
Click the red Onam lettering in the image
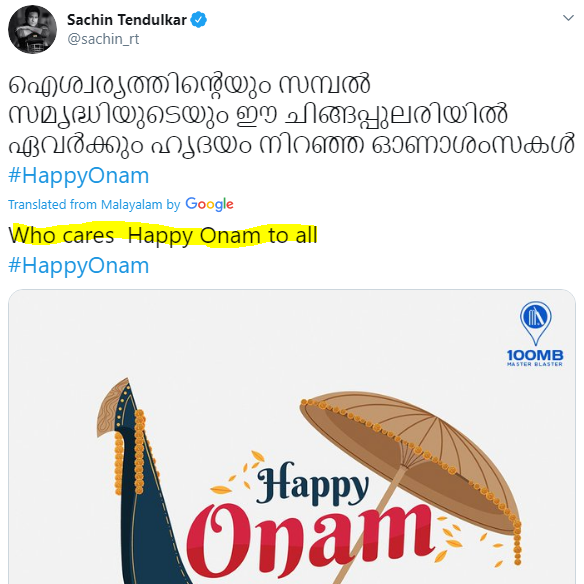[x=311, y=538]
